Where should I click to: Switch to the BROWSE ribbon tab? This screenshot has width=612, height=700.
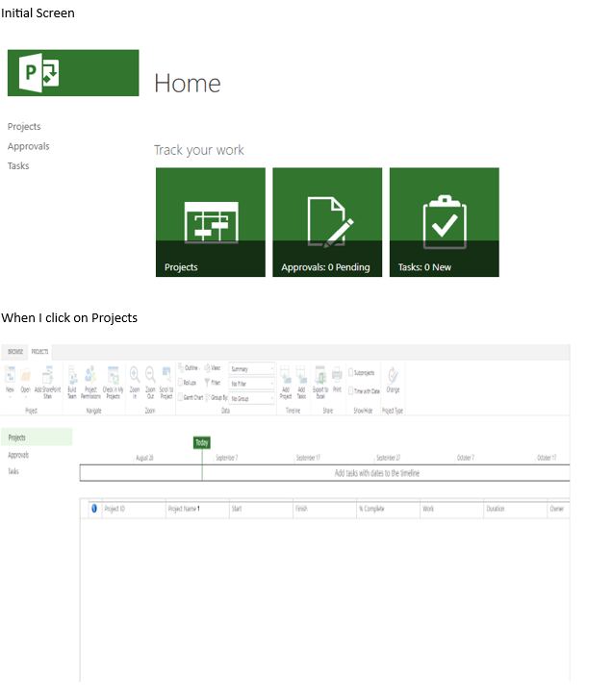(15, 352)
